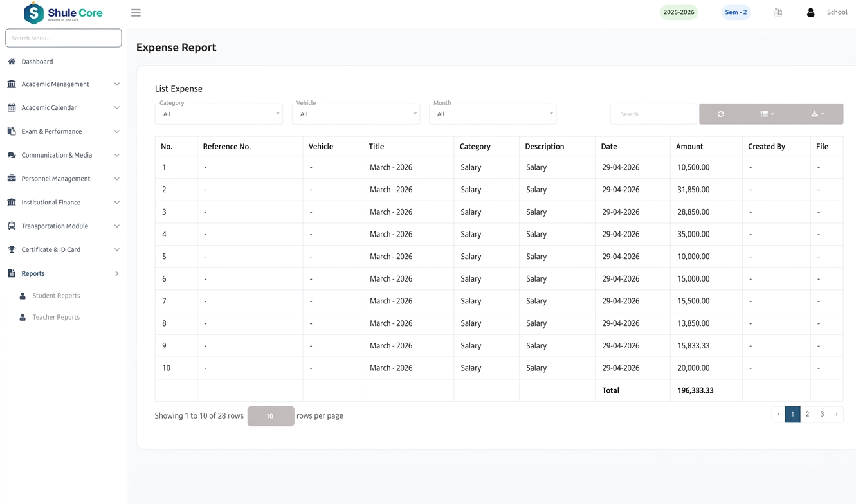This screenshot has width=856, height=504.
Task: Click the Search Menu input box
Action: (64, 38)
